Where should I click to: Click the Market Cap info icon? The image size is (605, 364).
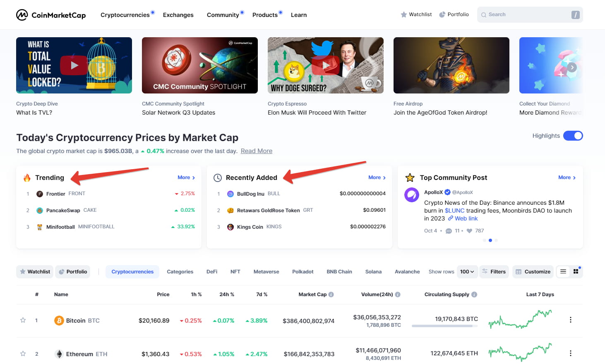tap(331, 295)
